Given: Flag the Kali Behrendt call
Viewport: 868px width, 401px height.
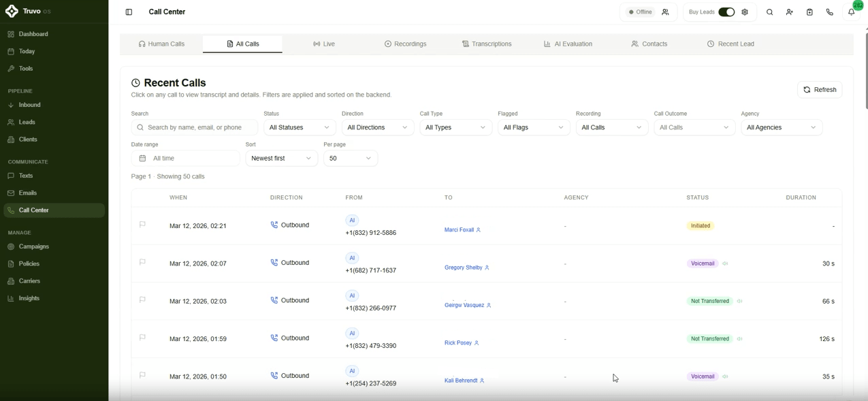Looking at the screenshot, I should pyautogui.click(x=142, y=375).
